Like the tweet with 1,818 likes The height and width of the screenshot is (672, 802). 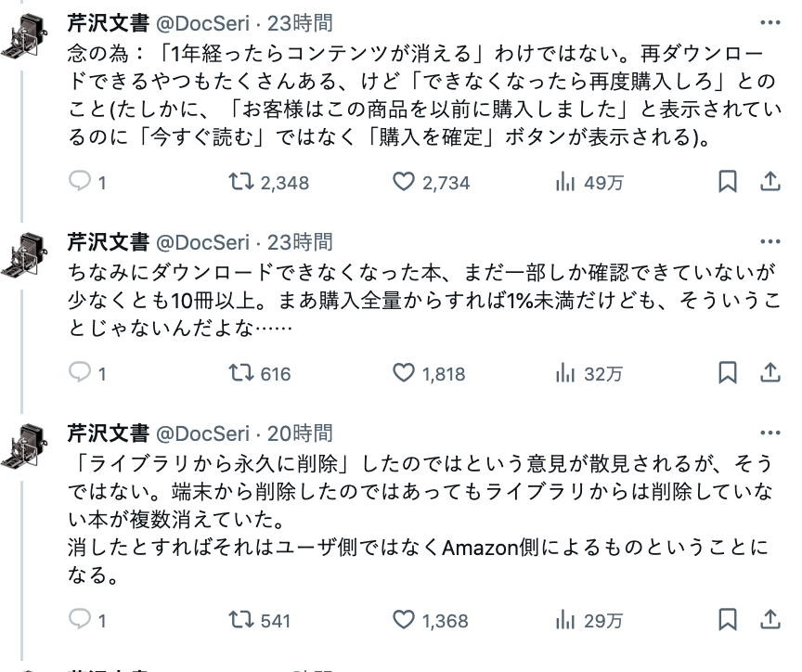[403, 373]
